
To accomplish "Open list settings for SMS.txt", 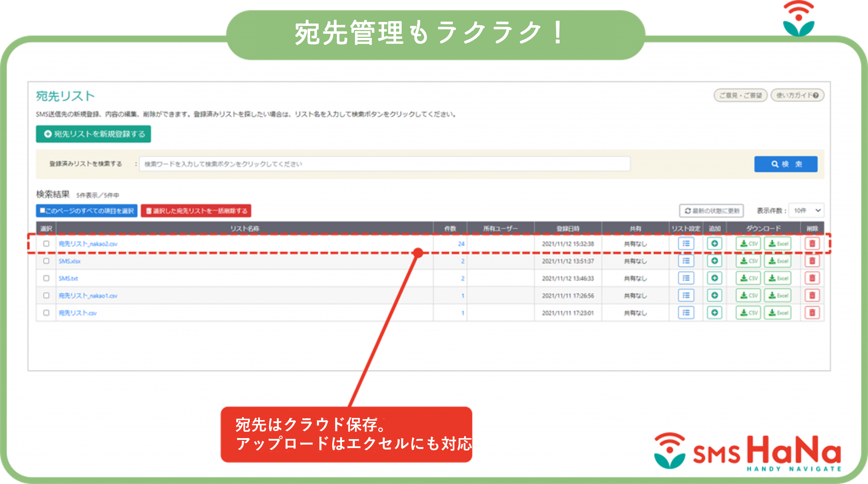I will 686,278.
